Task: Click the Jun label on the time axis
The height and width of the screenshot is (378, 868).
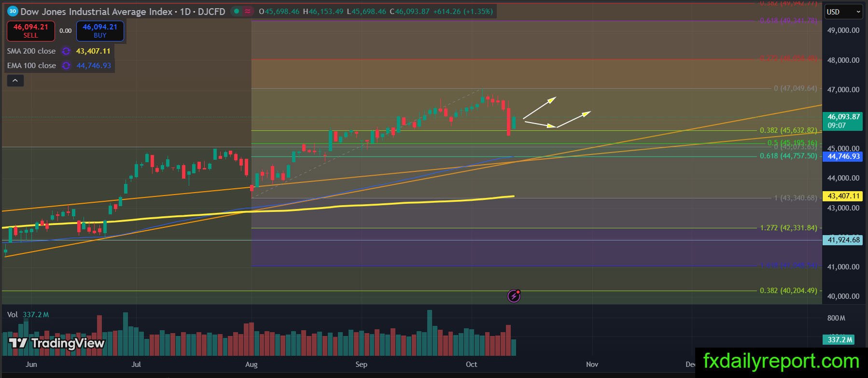Action: (31, 364)
